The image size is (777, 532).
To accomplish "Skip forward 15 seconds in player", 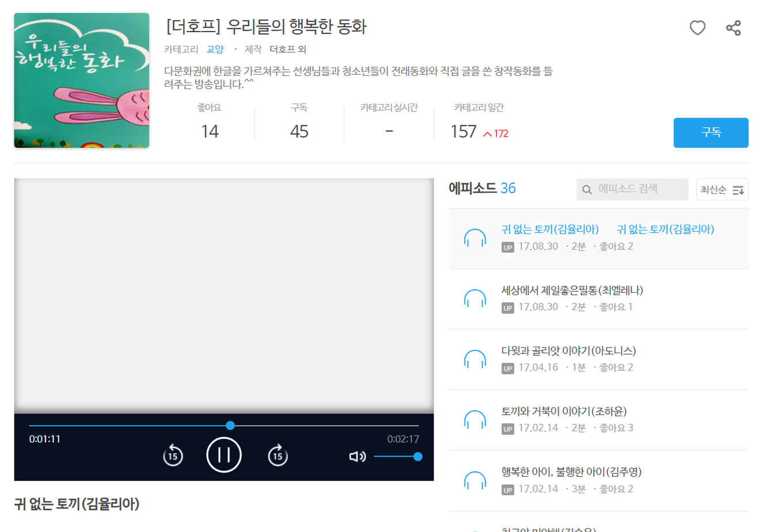I will coord(277,456).
